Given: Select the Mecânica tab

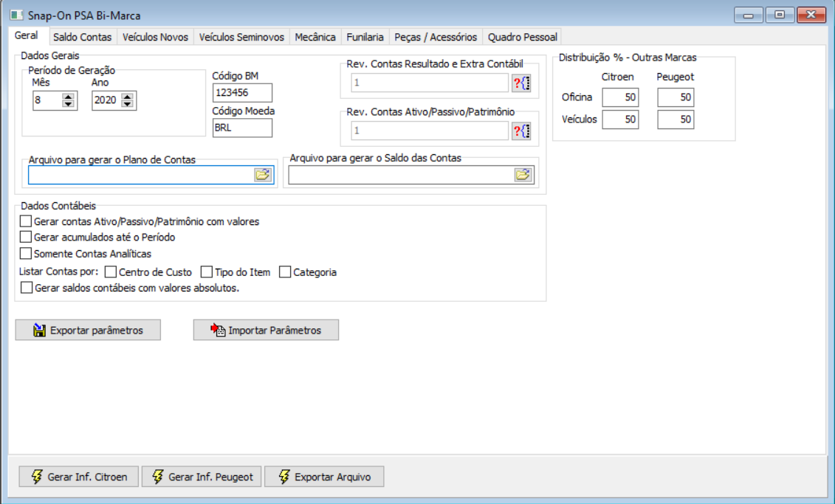Looking at the screenshot, I should click(x=315, y=37).
